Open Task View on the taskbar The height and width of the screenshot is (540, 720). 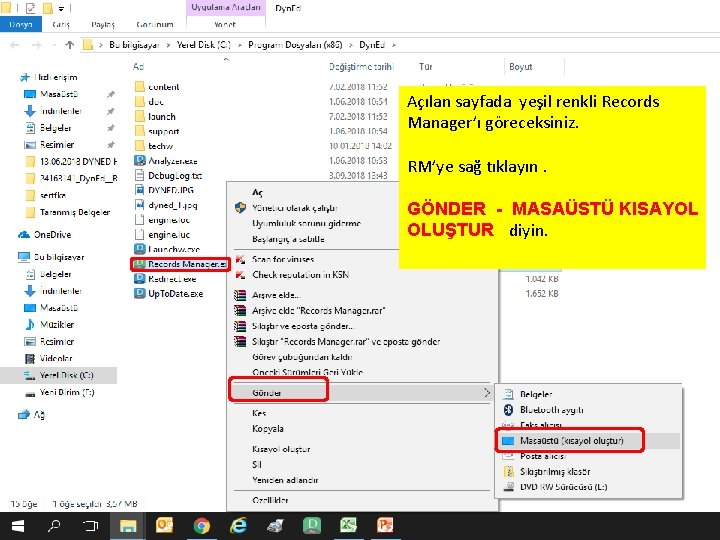(x=91, y=526)
